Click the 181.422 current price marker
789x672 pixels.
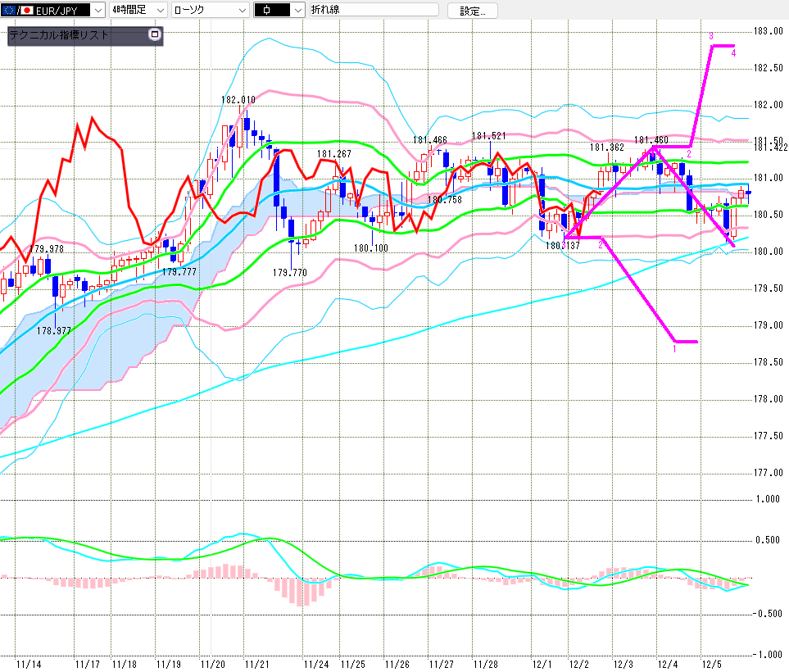coord(771,148)
